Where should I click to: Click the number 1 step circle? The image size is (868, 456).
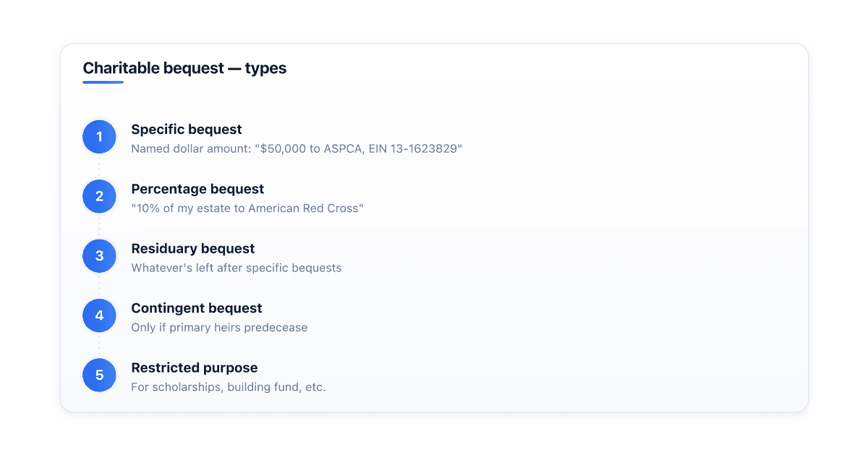[x=99, y=137]
